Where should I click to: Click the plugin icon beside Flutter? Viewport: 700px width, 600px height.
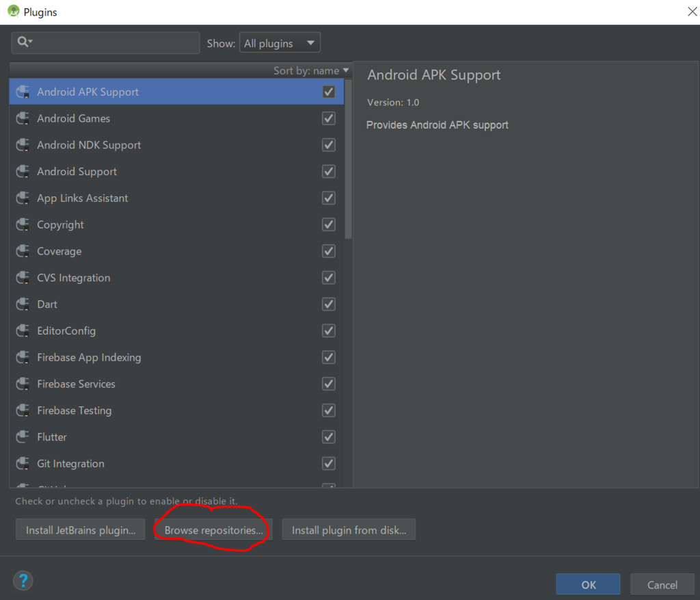point(23,437)
